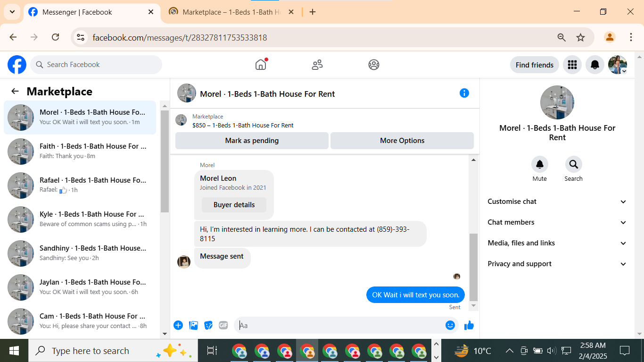
Task: Click the More Options button
Action: tap(402, 141)
